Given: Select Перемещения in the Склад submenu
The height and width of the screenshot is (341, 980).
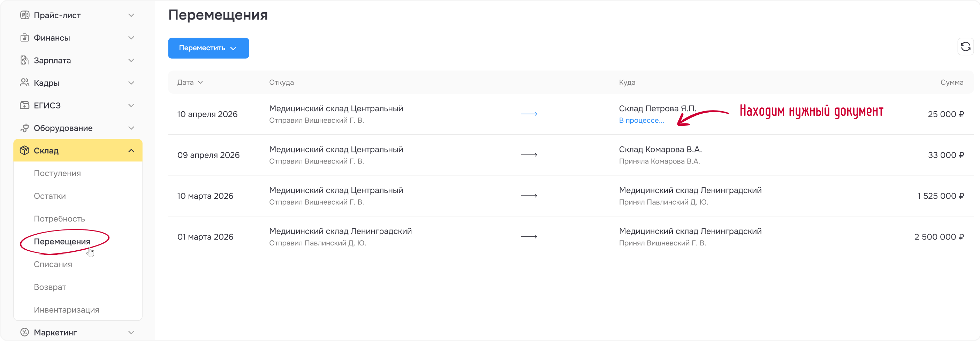Looking at the screenshot, I should point(62,241).
